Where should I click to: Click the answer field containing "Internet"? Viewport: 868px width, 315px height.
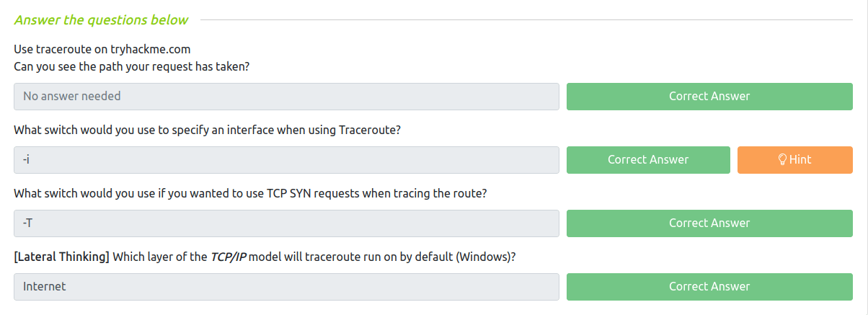click(286, 287)
